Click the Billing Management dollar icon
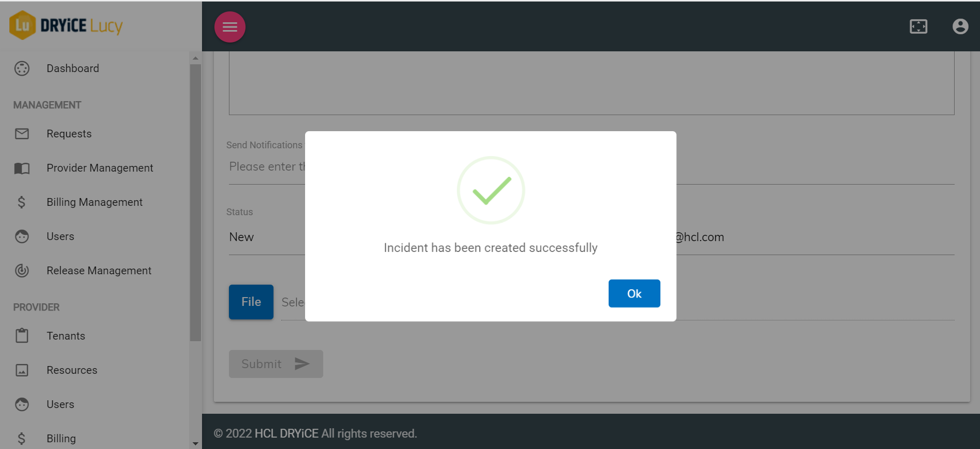 (22, 202)
